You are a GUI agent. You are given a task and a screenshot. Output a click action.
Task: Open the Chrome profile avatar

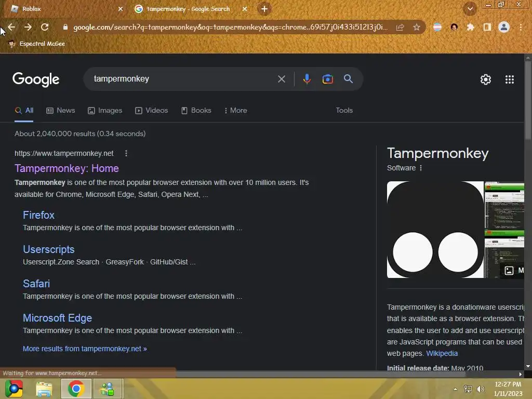[x=504, y=27]
